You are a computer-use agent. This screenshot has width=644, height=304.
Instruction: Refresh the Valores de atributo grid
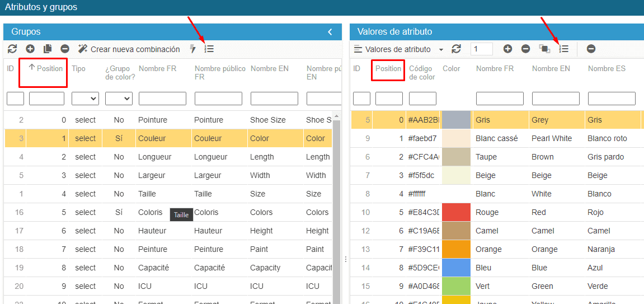(x=457, y=49)
